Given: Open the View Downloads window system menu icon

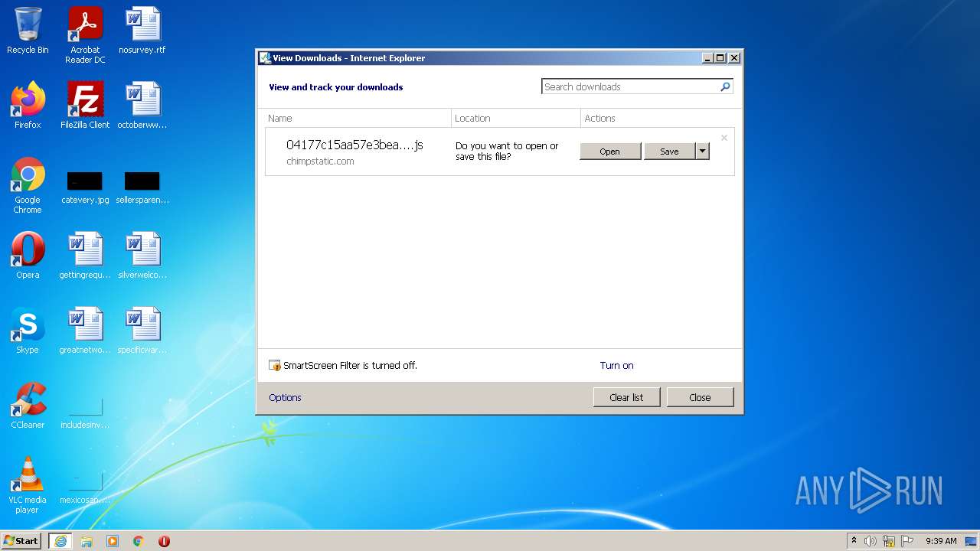Looking at the screenshot, I should [x=265, y=58].
